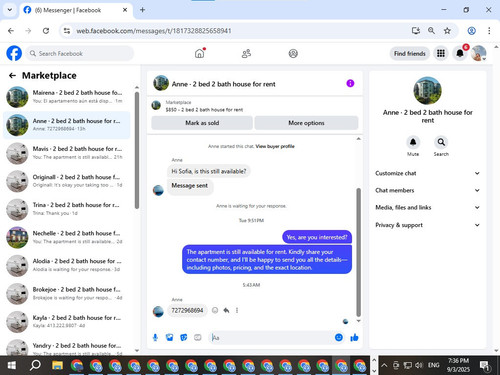Image resolution: width=500 pixels, height=375 pixels.
Task: Click the Mark as sold button
Action: (202, 123)
